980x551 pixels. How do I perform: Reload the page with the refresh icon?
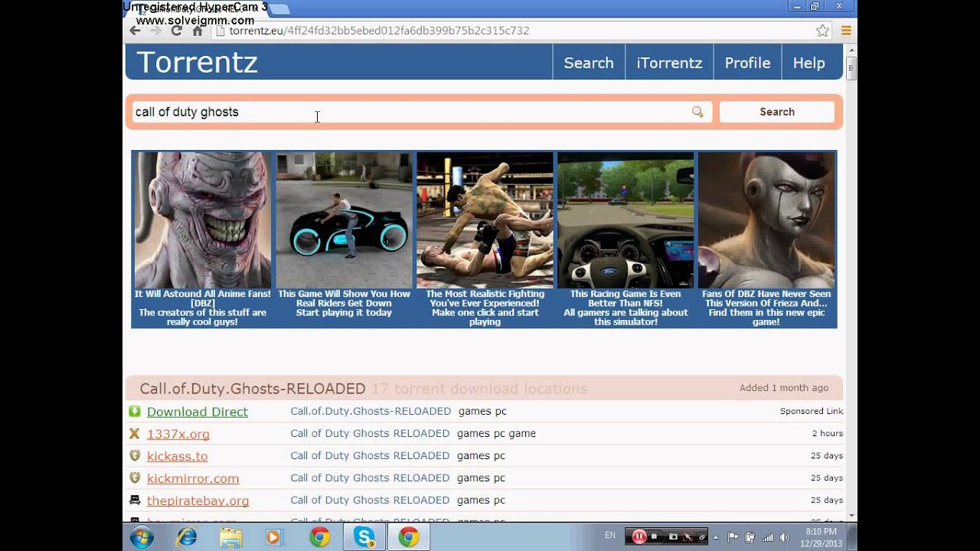tap(176, 31)
